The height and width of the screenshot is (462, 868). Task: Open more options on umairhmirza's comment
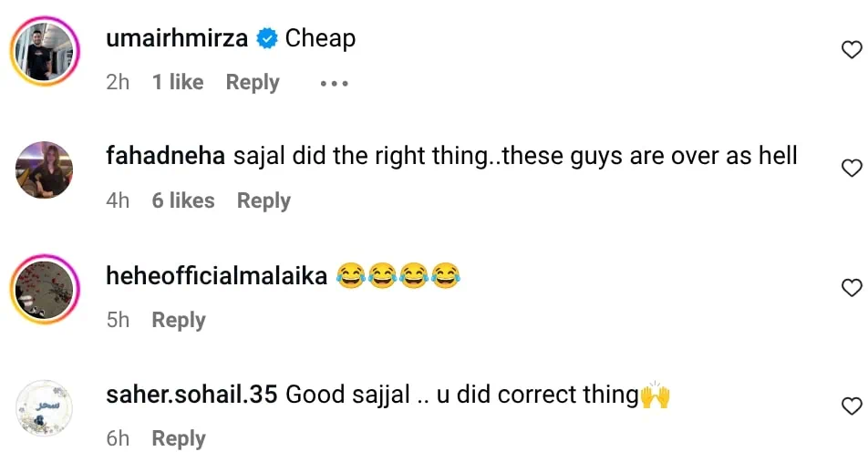coord(334,83)
